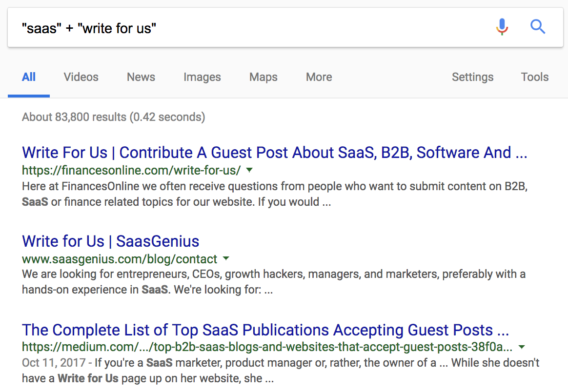Viewport: 568px width, 392px height.
Task: Open the More search categories menu
Action: (319, 77)
